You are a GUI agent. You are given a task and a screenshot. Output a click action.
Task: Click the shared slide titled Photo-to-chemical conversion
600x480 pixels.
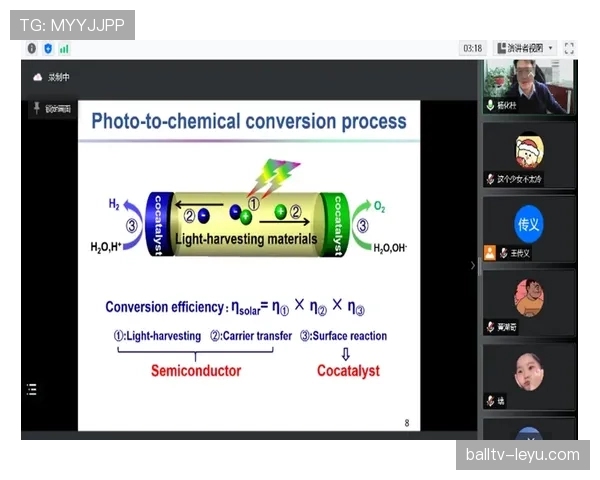tap(249, 265)
